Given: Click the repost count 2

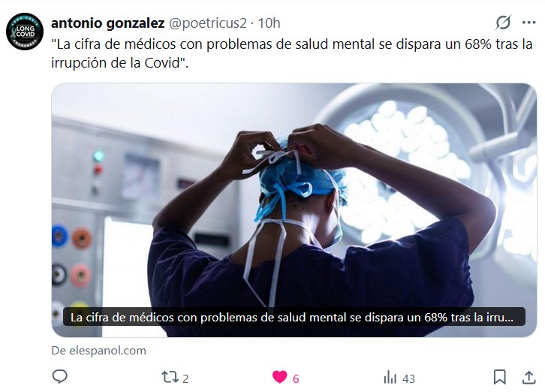Looking at the screenshot, I should click(185, 378).
